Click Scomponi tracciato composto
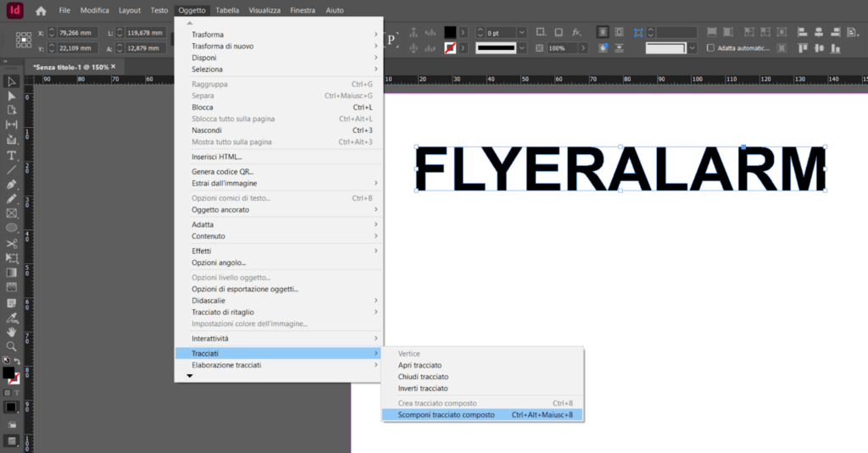The height and width of the screenshot is (453, 868). tap(446, 415)
